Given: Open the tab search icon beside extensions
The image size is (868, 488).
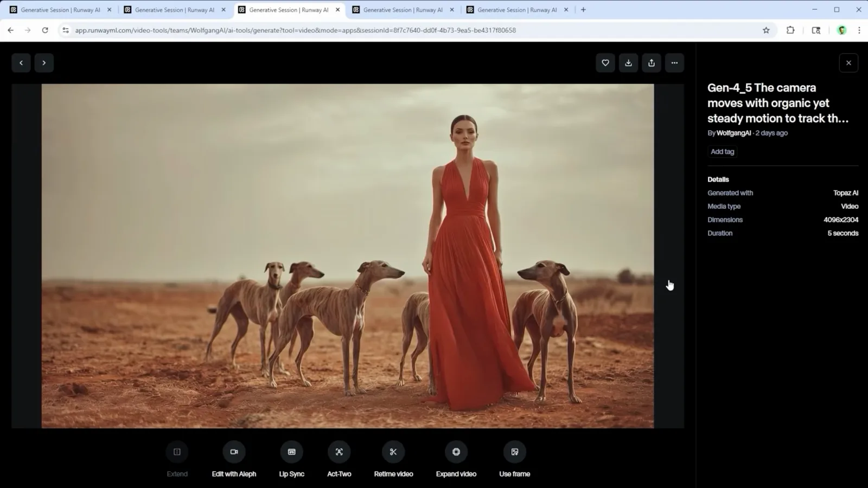Looking at the screenshot, I should pos(816,30).
